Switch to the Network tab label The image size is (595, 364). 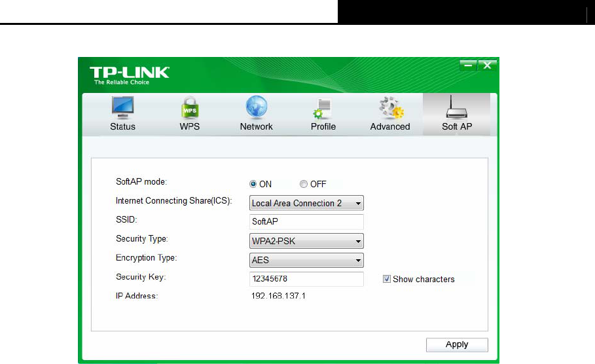pos(256,126)
